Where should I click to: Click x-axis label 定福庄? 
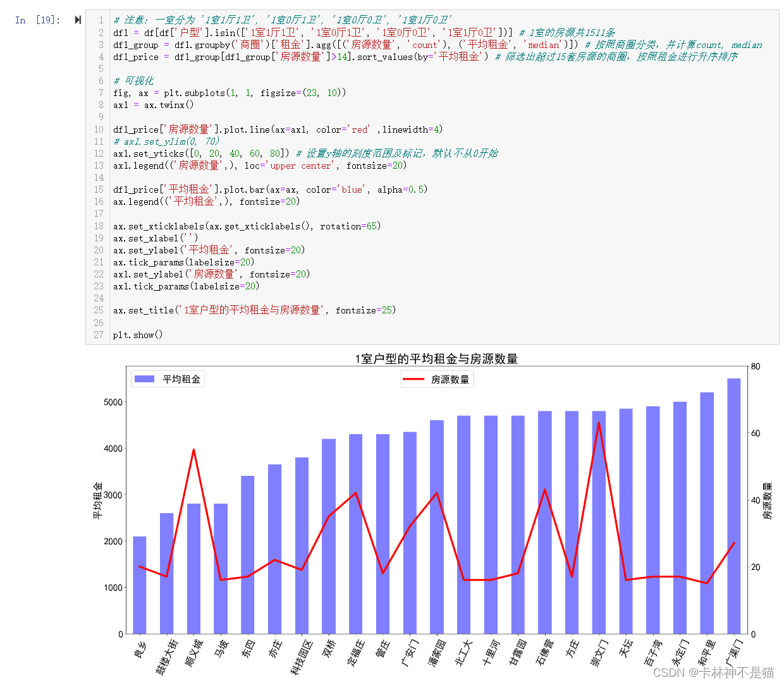click(x=357, y=653)
